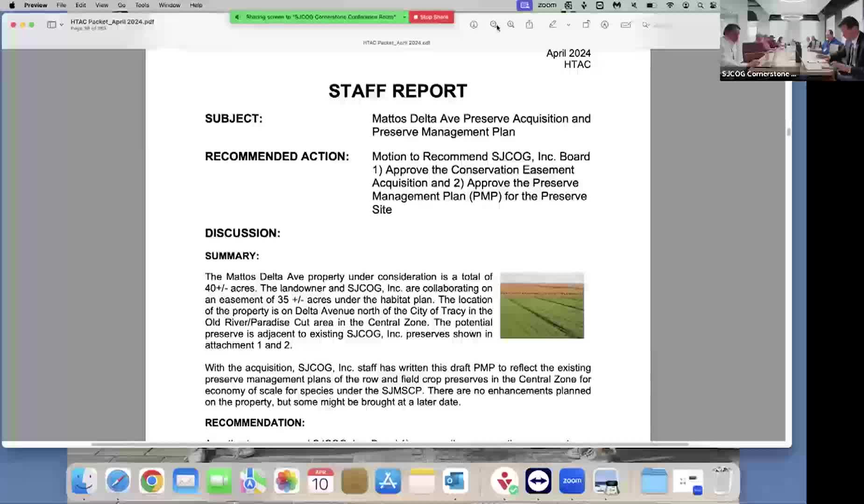Share the PDF via the Share icon
Viewport: 864px width, 504px height.
[x=529, y=24]
